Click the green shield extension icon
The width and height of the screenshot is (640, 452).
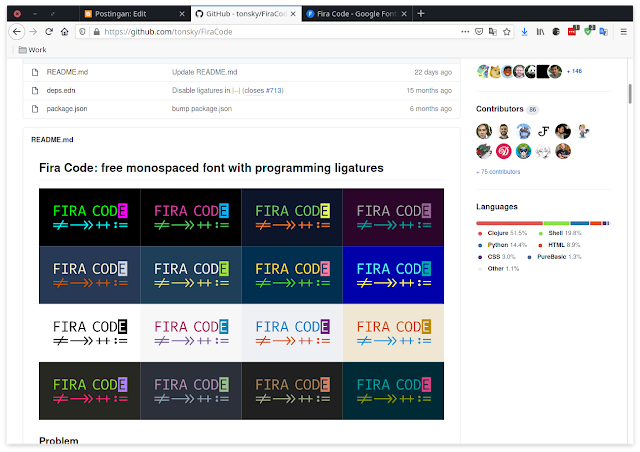pos(589,31)
